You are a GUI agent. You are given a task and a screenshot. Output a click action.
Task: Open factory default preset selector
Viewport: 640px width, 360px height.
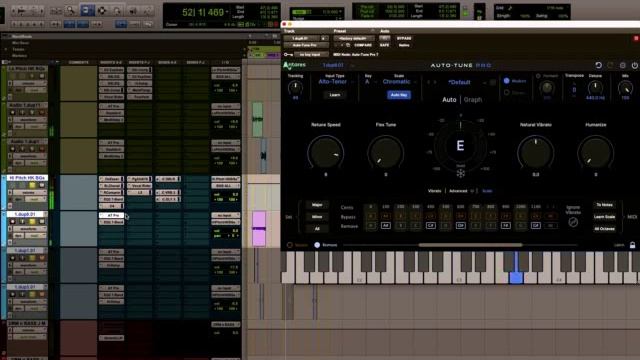(x=353, y=38)
